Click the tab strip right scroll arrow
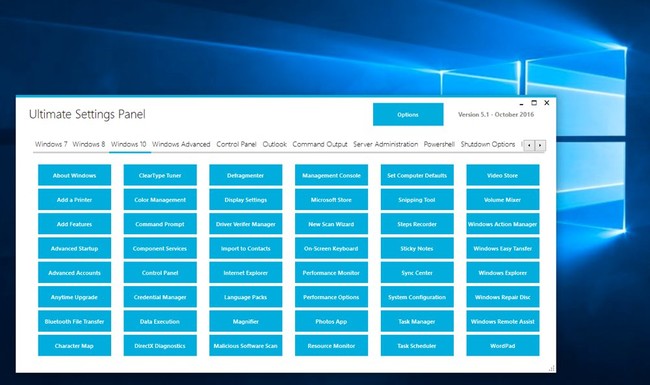 click(540, 145)
